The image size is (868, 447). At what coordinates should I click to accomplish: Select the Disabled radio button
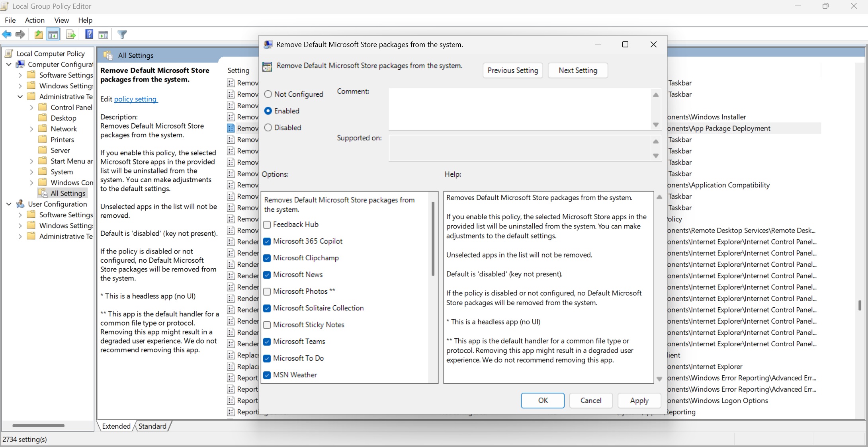pos(268,128)
